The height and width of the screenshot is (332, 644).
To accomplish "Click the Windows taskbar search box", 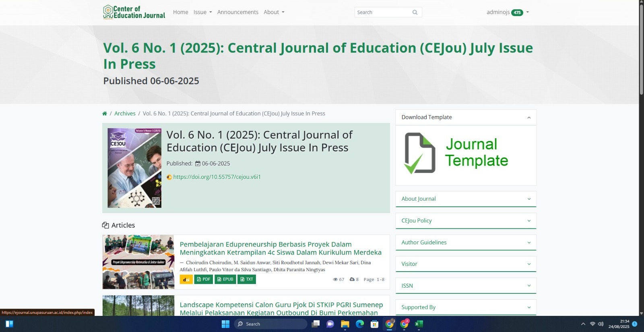I will pos(270,324).
